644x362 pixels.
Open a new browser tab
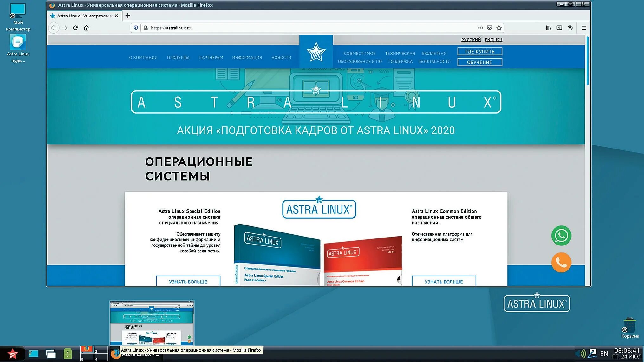click(128, 16)
